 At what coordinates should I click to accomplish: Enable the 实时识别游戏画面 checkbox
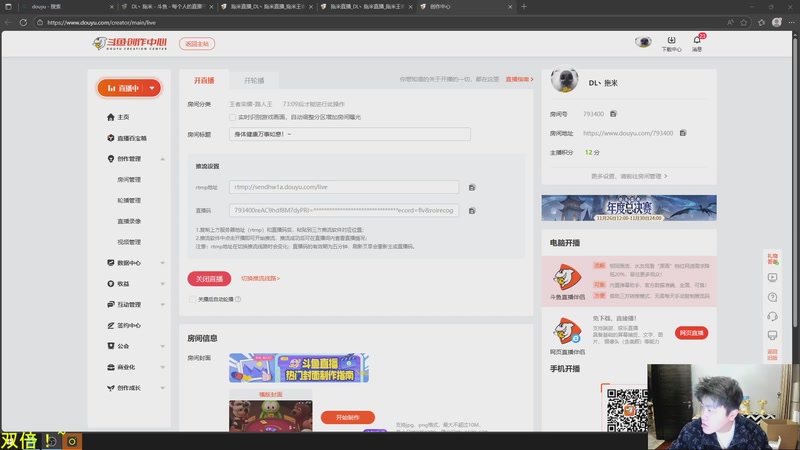(x=232, y=117)
